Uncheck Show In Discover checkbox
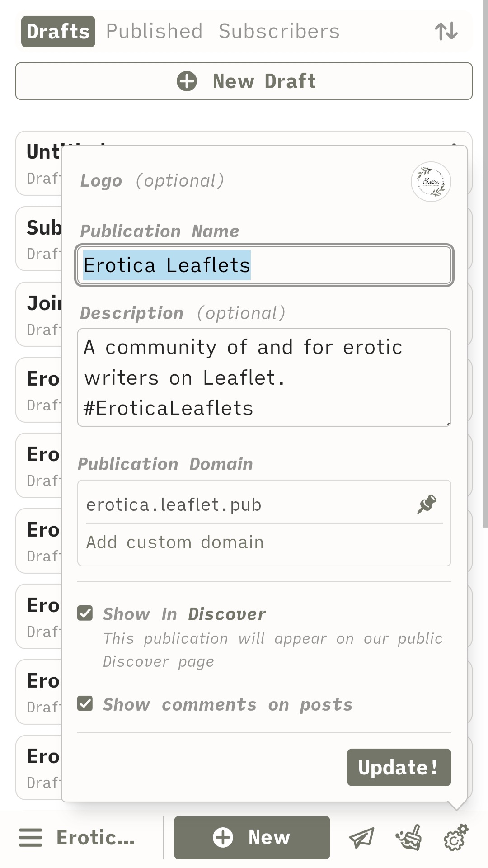 coord(85,613)
